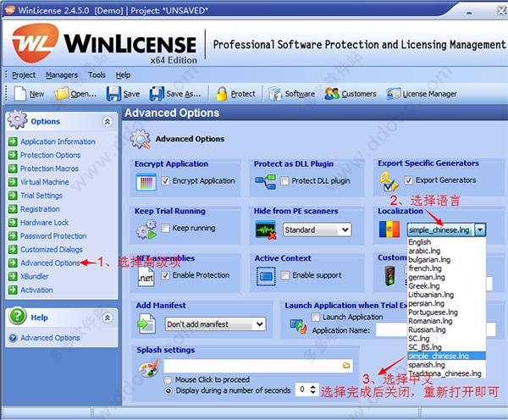Uncheck the Export Generators checkbox
The height and width of the screenshot is (420, 508).
click(x=409, y=180)
